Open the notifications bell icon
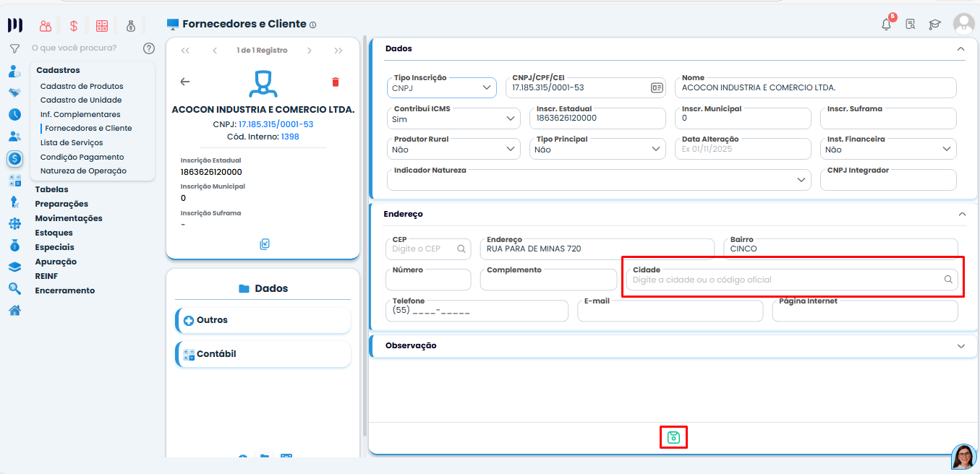Viewport: 980px width, 474px height. (886, 25)
